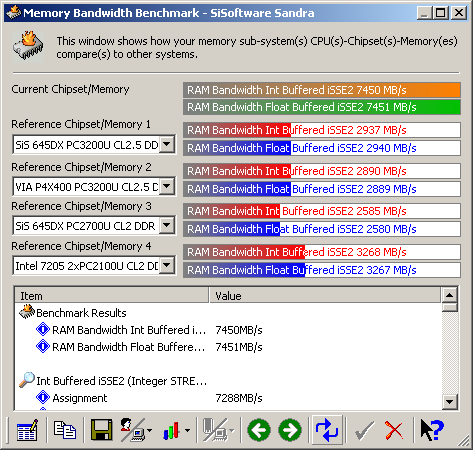Click the Current Chipset/Memory label

[70, 89]
